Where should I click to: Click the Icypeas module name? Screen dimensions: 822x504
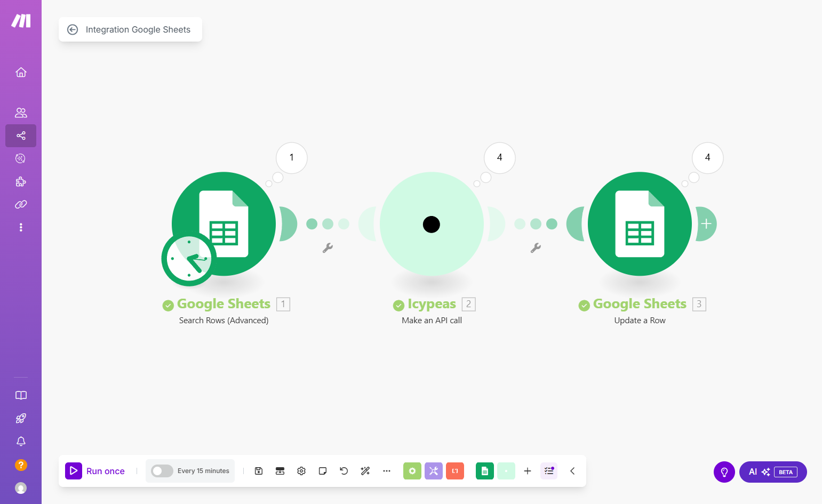point(432,304)
